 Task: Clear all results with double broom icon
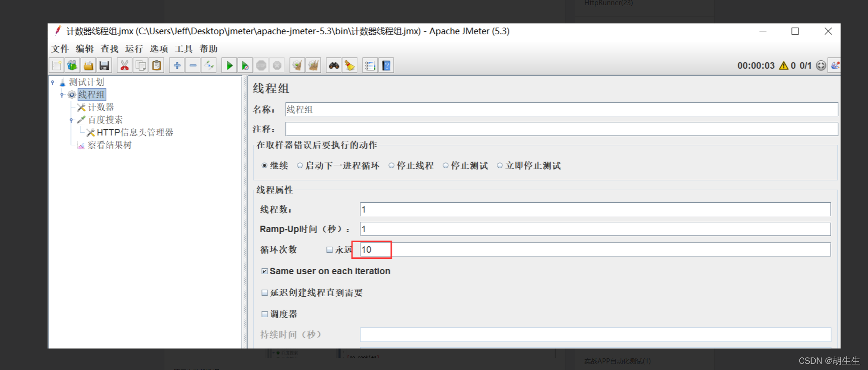click(313, 65)
